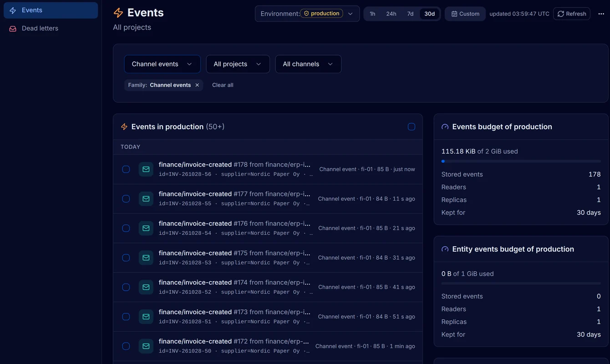
Task: Select the 1h time range
Action: (372, 14)
